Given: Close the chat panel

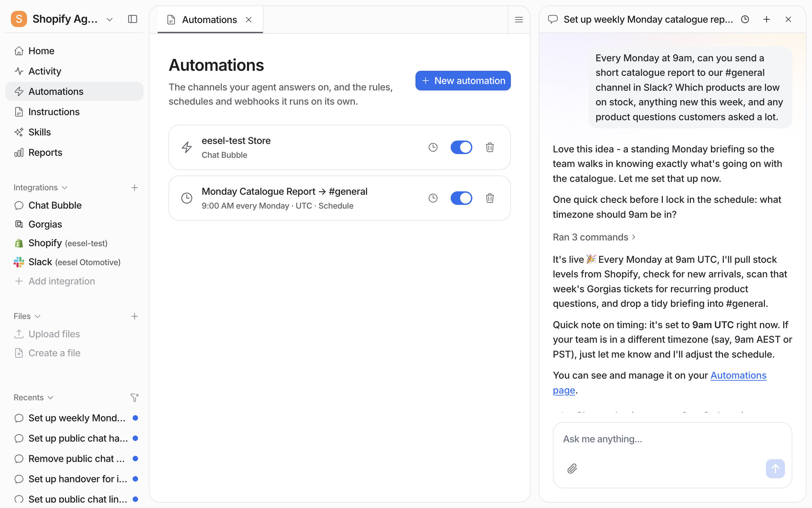Looking at the screenshot, I should tap(788, 19).
